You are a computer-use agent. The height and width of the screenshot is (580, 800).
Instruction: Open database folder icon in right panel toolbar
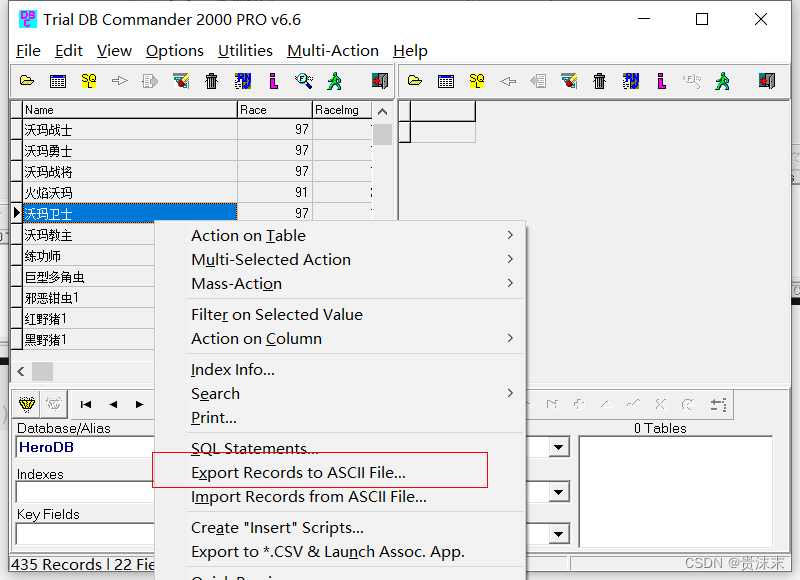415,81
